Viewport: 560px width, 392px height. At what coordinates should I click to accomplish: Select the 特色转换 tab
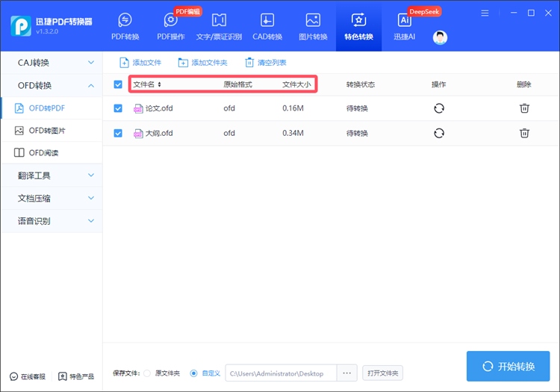click(x=358, y=26)
